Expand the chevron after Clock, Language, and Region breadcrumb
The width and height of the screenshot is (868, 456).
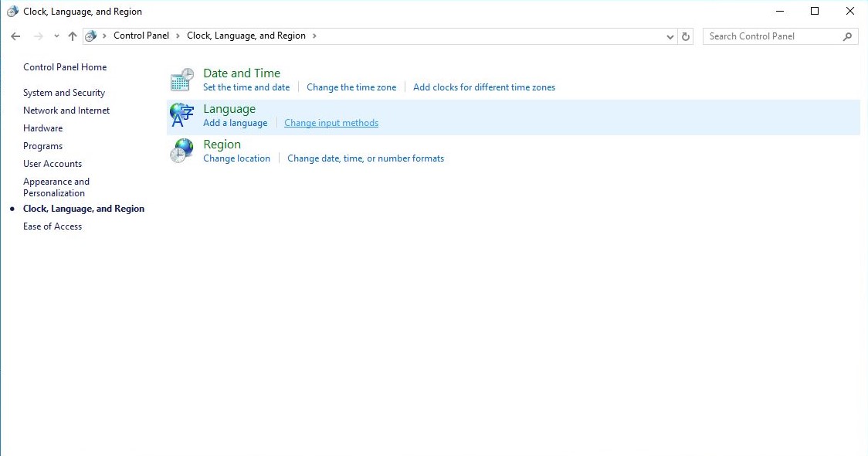pos(314,36)
